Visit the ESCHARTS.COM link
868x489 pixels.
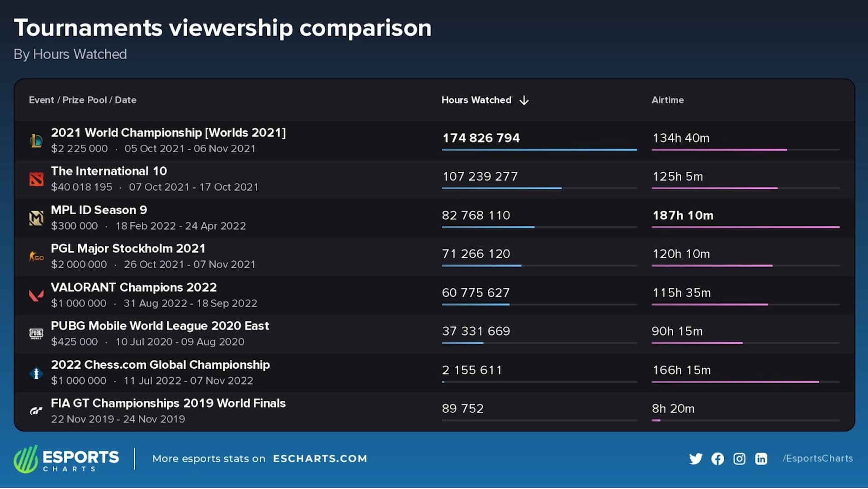click(x=320, y=459)
